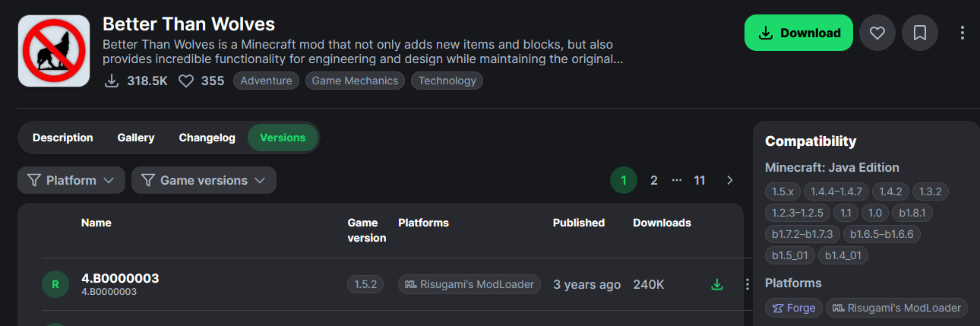Go to page 2 of versions
980x326 pixels.
coord(653,180)
